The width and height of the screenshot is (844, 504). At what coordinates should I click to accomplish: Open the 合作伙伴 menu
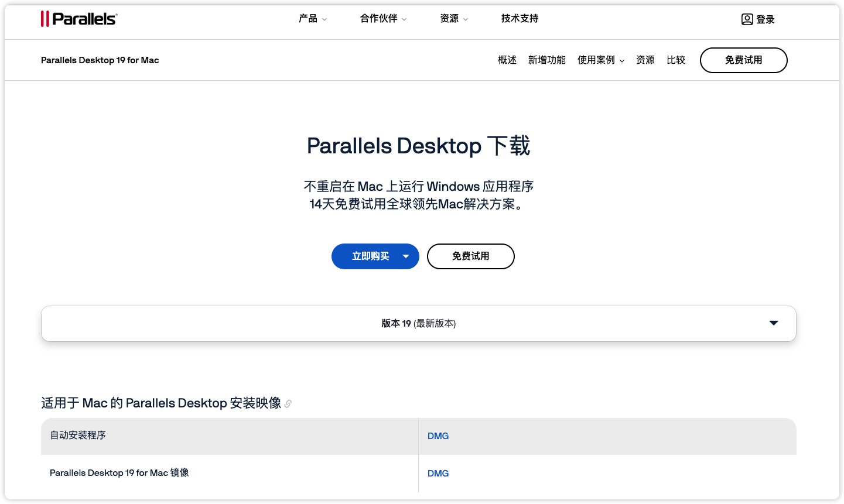tap(378, 18)
